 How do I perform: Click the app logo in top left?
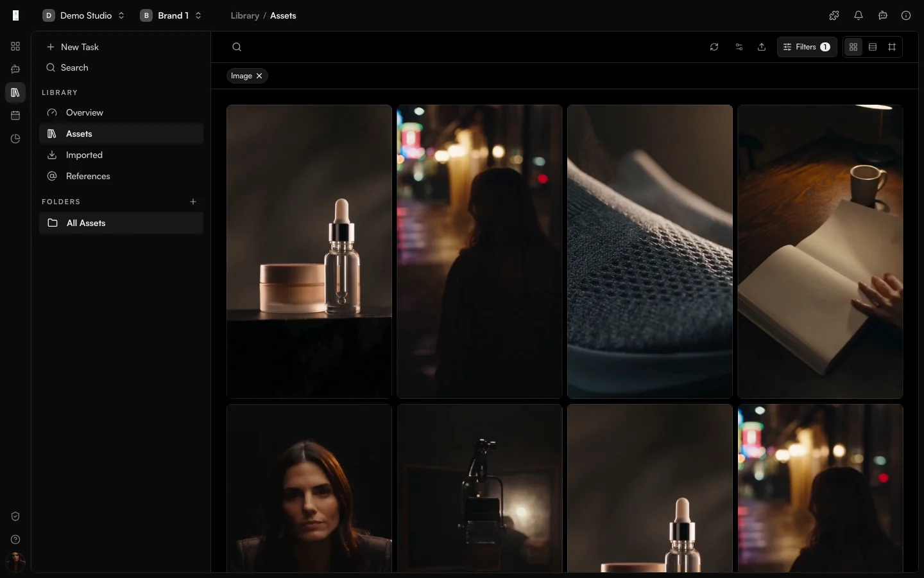[x=16, y=15]
